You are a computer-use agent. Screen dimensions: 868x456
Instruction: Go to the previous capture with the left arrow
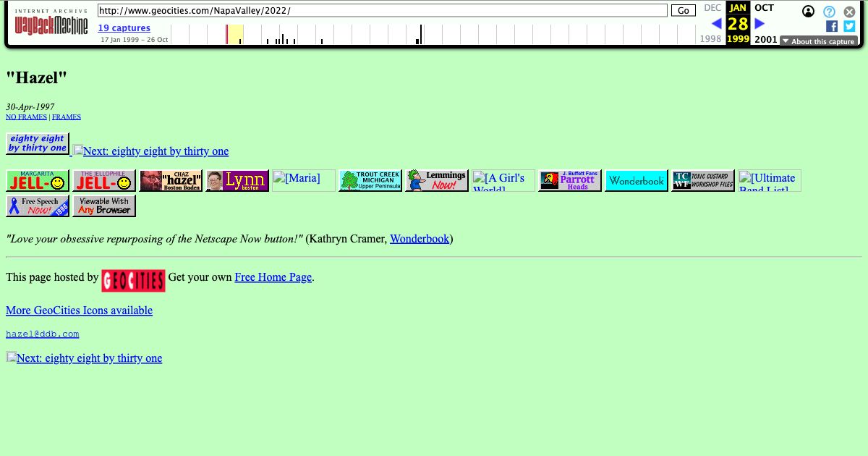tap(716, 22)
